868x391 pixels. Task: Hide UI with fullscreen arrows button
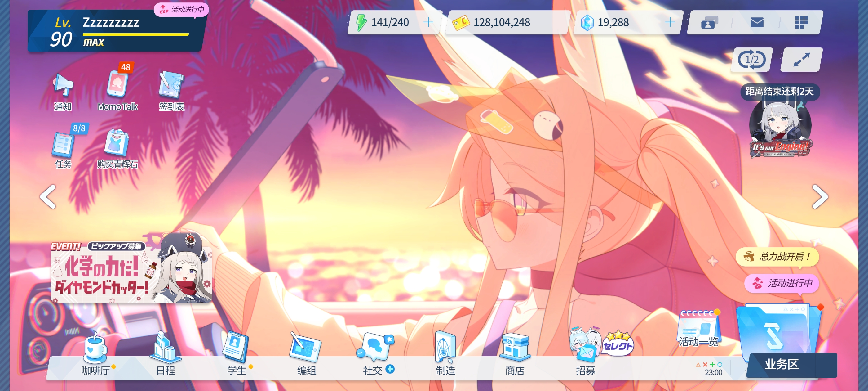tap(801, 60)
